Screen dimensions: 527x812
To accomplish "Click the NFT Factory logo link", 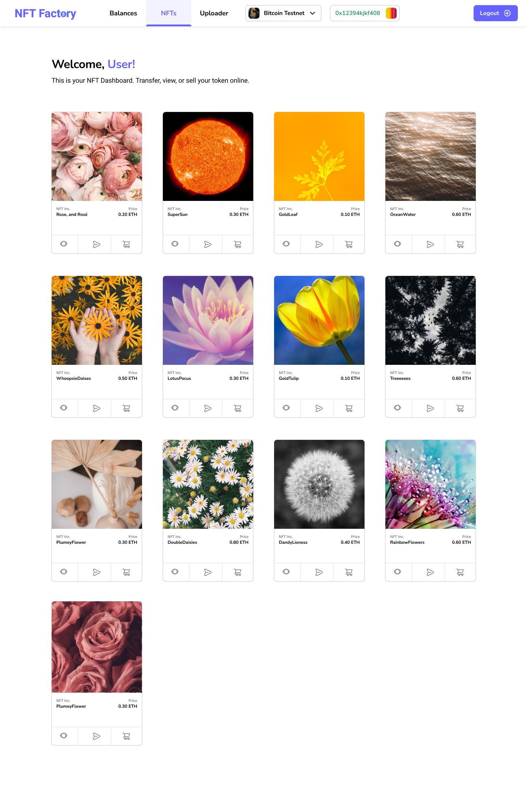I will [45, 13].
